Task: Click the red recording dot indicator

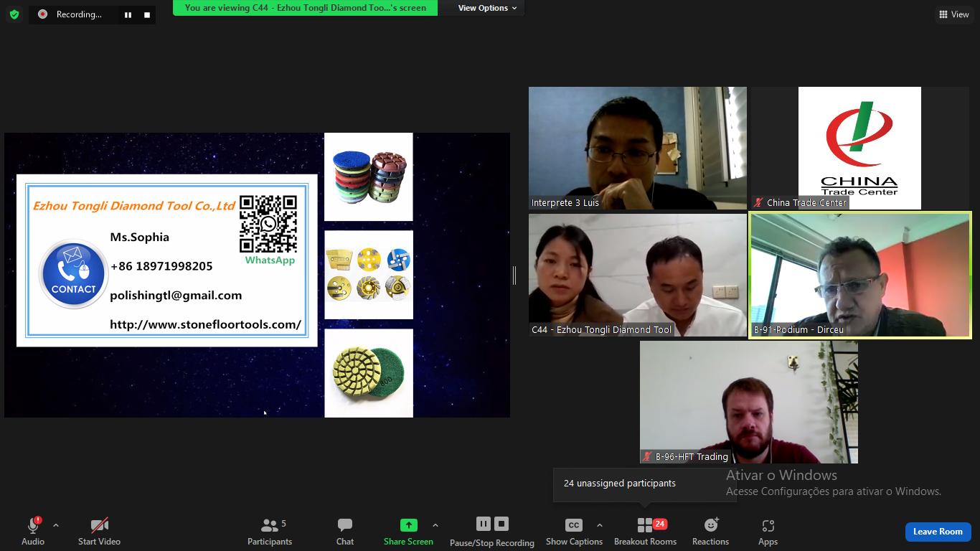Action: pyautogui.click(x=42, y=14)
